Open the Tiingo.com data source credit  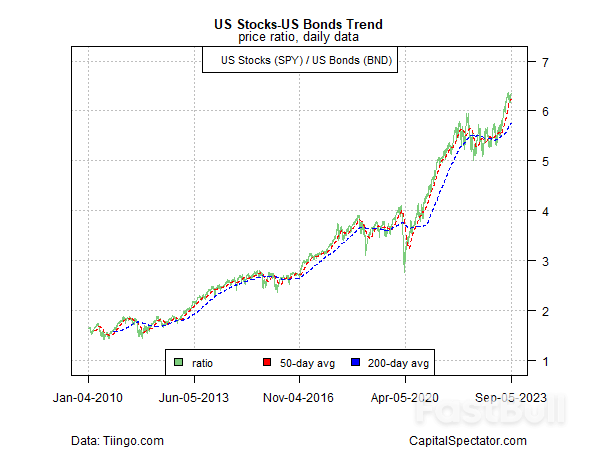pyautogui.click(x=117, y=440)
